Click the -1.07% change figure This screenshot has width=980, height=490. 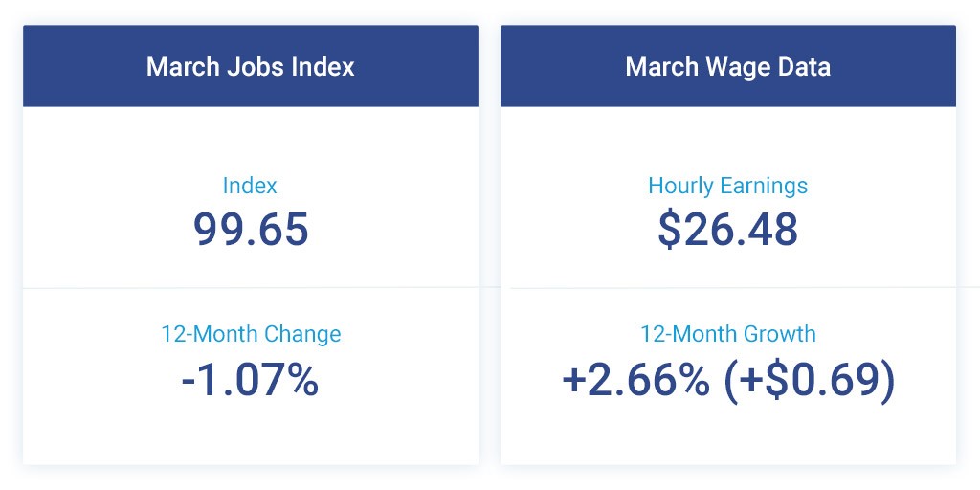(x=250, y=380)
